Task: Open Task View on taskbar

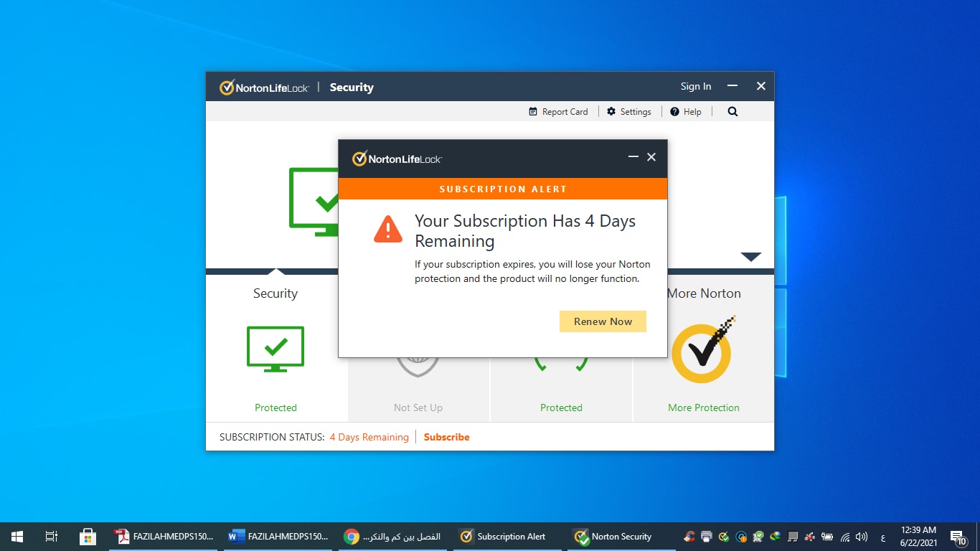Action: click(x=51, y=537)
